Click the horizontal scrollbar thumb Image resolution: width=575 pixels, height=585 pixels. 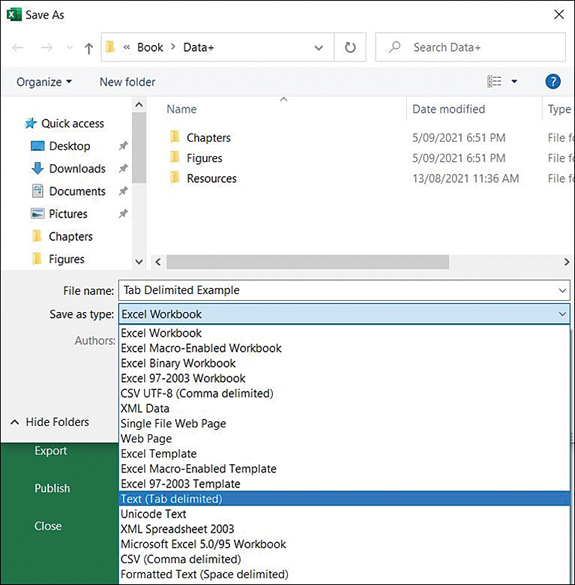308,262
